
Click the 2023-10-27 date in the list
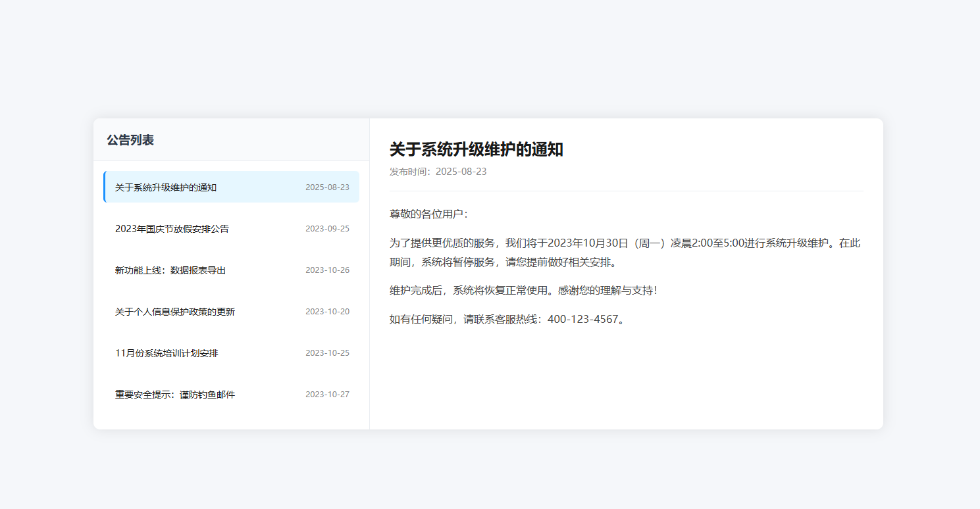327,395
